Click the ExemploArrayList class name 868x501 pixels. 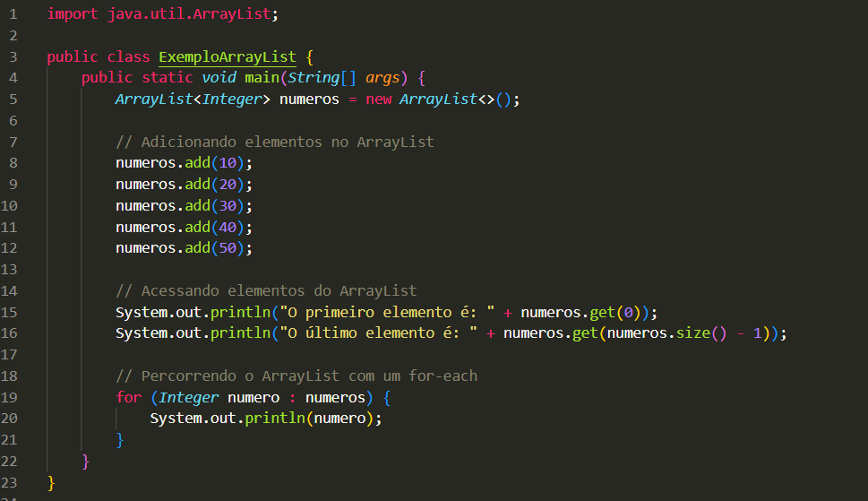(227, 56)
